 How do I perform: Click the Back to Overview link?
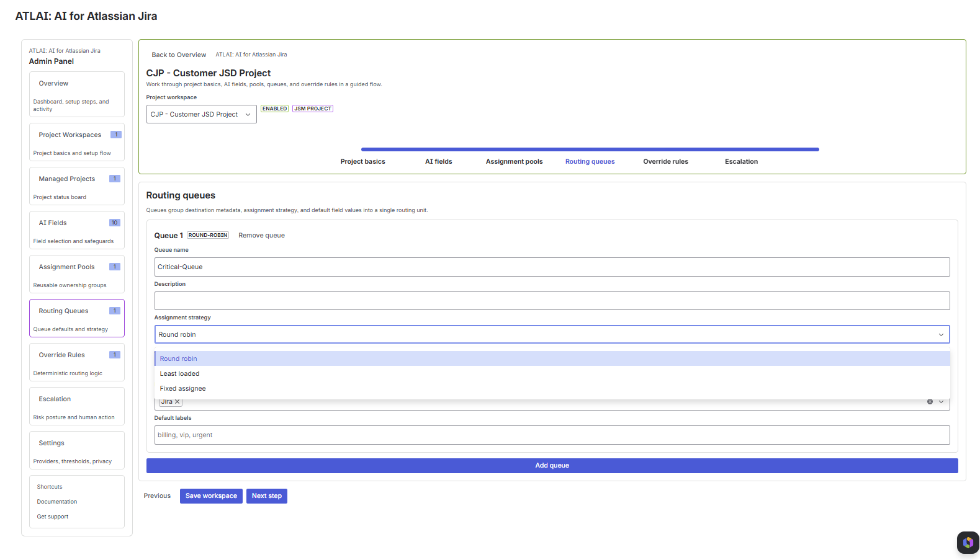coord(179,55)
